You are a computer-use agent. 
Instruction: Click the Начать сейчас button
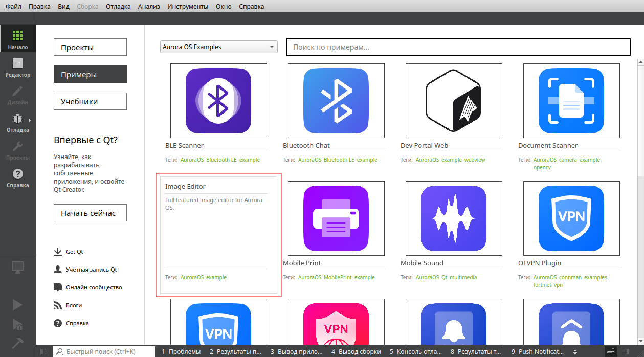coord(90,213)
